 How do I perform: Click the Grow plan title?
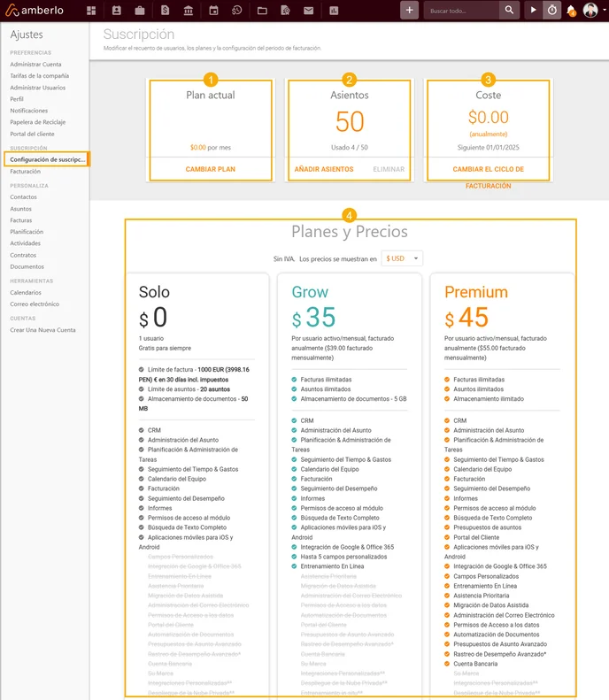pos(310,292)
